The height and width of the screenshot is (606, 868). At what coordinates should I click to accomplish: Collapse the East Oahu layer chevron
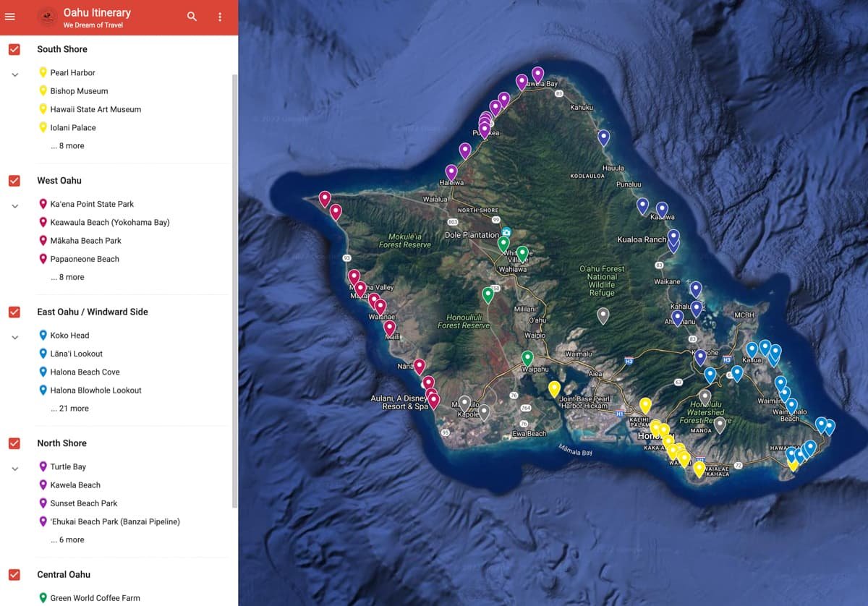coord(14,338)
